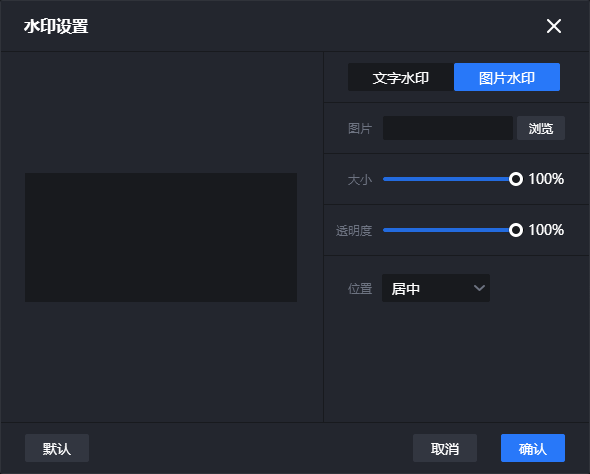Close the 水印设置 dialog with X
Screen dimensions: 590x474
coord(554,26)
